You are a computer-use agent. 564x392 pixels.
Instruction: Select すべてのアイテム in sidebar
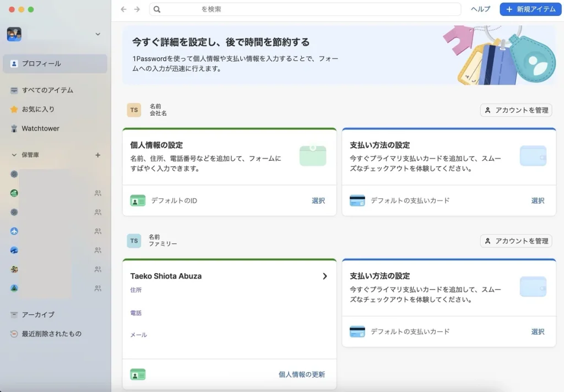[47, 90]
